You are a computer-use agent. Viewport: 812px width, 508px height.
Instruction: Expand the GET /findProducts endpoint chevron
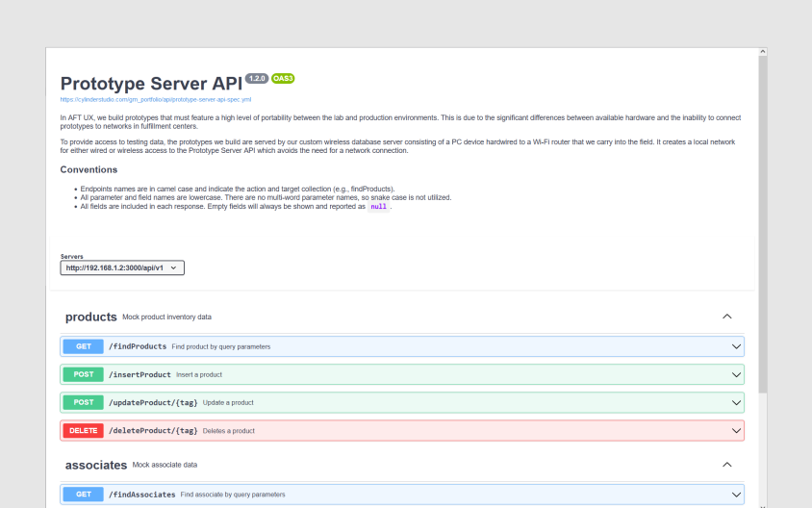737,346
